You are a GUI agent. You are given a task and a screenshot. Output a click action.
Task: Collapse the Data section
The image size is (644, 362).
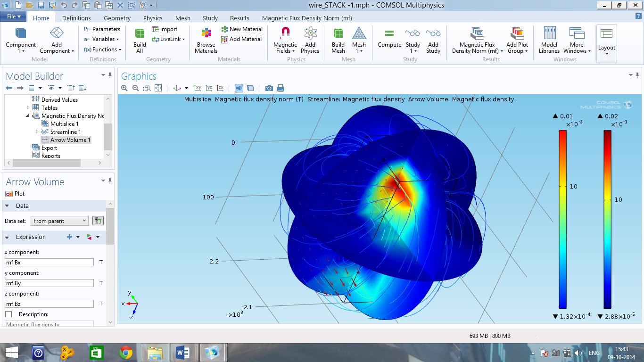8,206
